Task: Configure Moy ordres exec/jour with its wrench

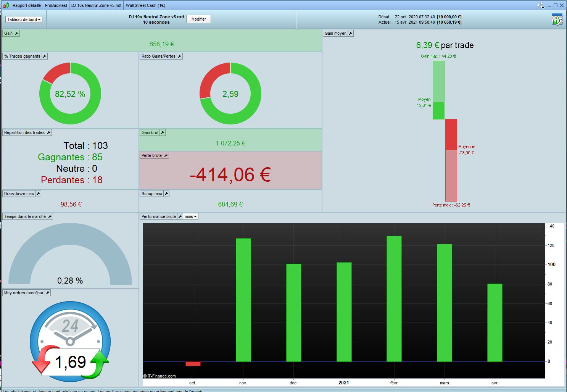Action: pos(48,293)
